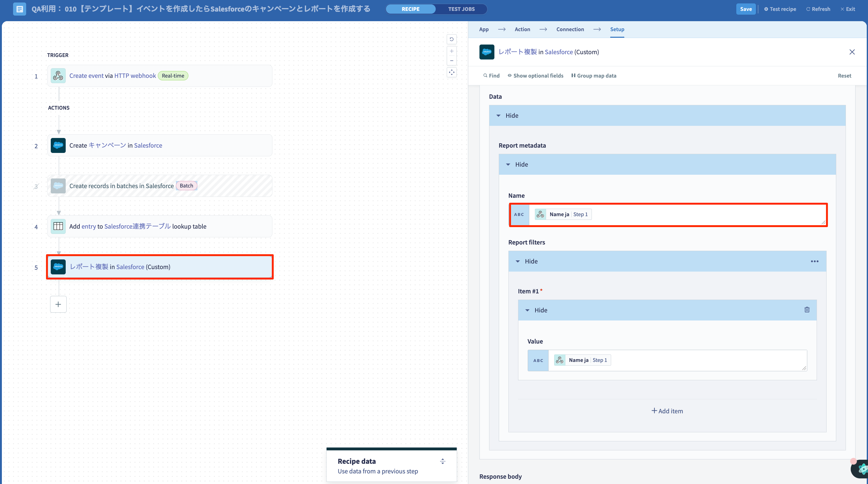The width and height of the screenshot is (868, 484).
Task: Click the recipe document icon in header
Action: 20,9
